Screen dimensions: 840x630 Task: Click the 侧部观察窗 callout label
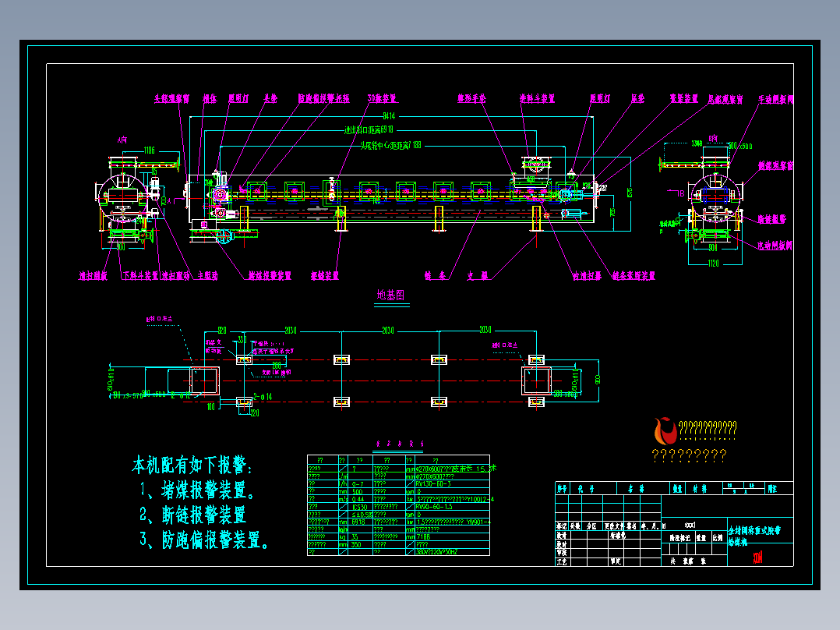pyautogui.click(x=776, y=166)
